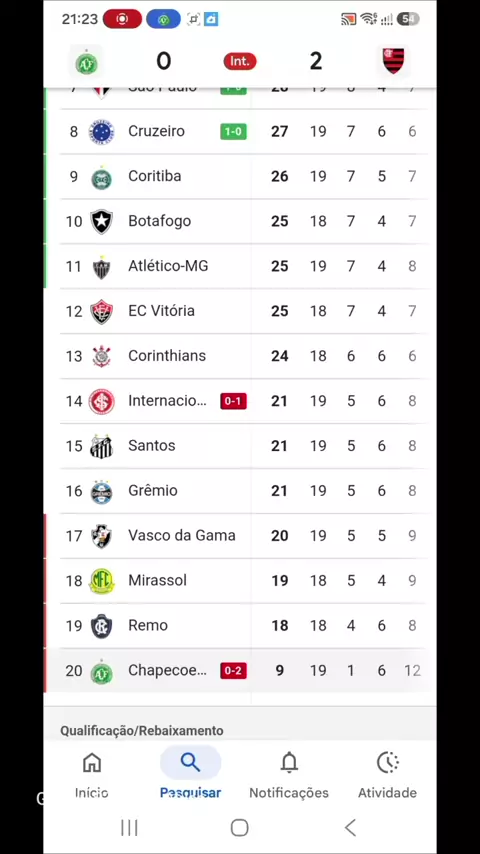Open the Corinthians crest icon
480x854 pixels.
click(x=101, y=356)
